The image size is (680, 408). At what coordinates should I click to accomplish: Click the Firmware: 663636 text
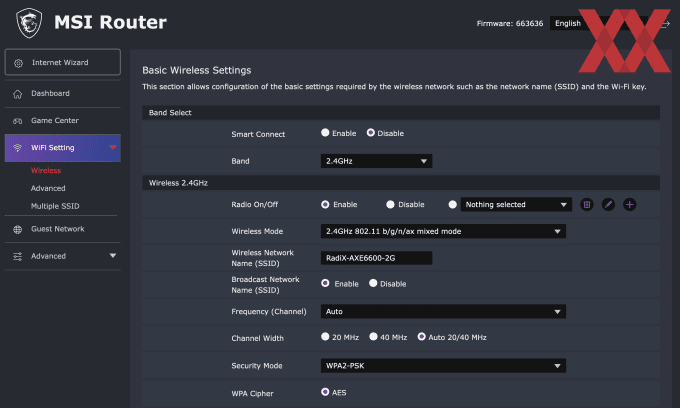click(x=510, y=23)
